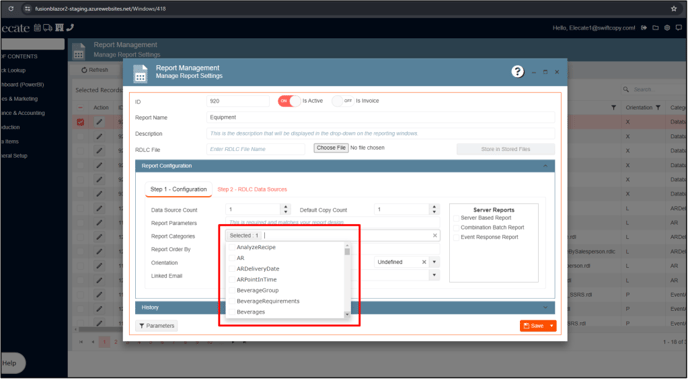The height and width of the screenshot is (382, 688).
Task: Click the logout icon beside user email
Action: point(644,28)
